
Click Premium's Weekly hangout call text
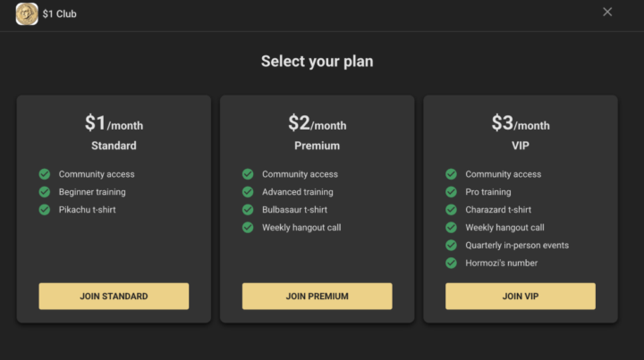(x=301, y=228)
